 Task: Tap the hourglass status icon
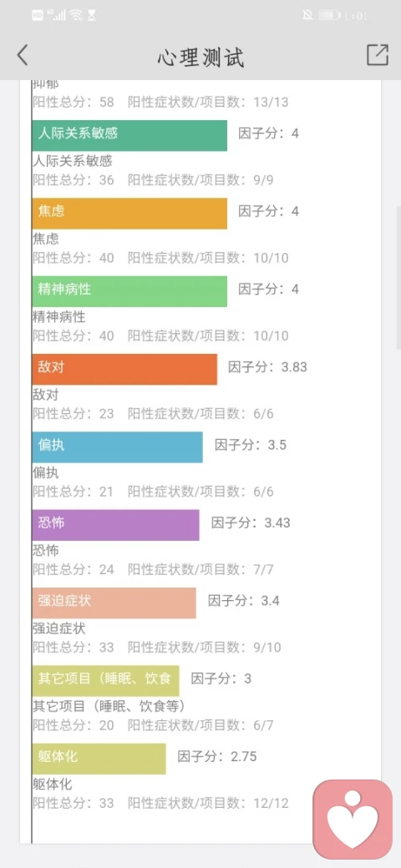[x=92, y=16]
